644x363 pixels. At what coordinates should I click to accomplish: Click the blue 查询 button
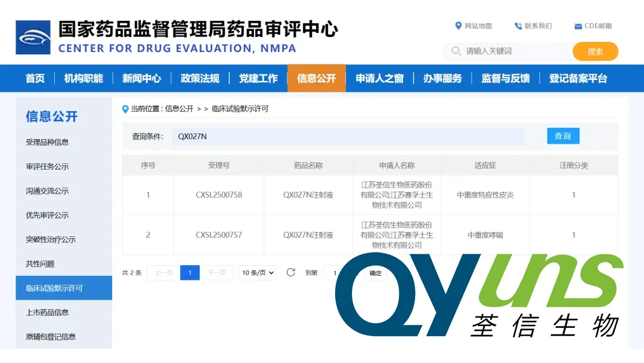coord(563,136)
